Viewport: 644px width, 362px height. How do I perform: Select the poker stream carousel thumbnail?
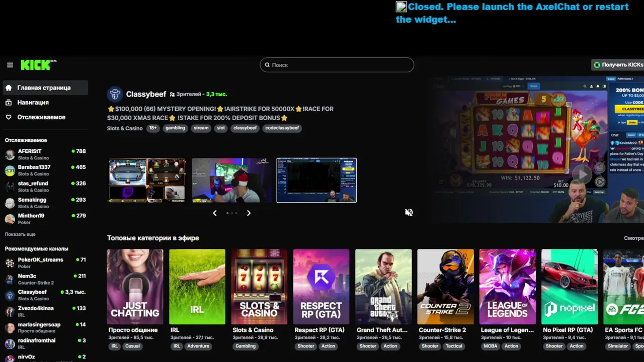point(147,180)
